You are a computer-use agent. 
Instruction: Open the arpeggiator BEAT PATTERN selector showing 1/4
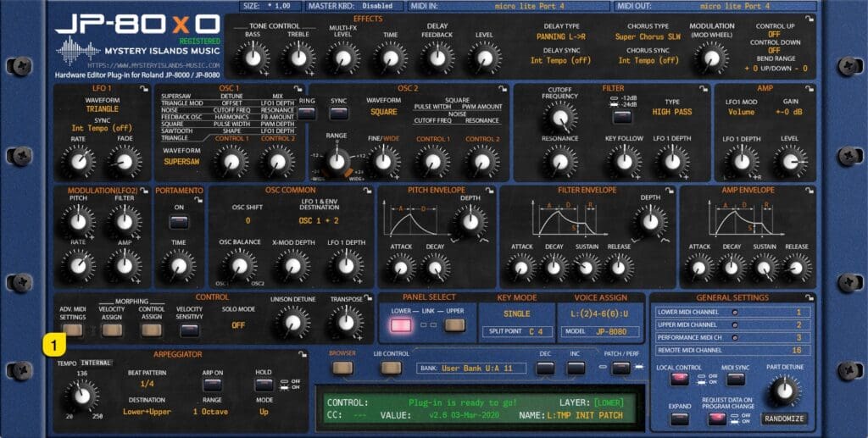click(x=147, y=384)
